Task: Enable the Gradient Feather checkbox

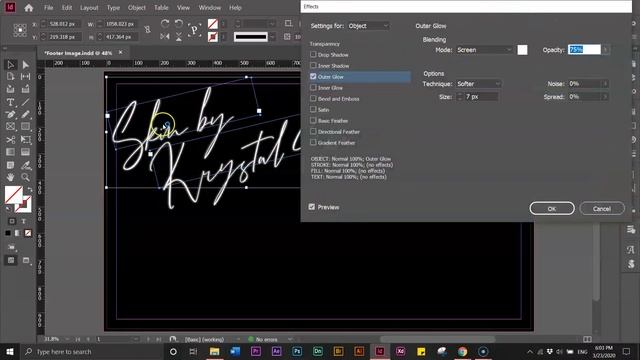Action: pyautogui.click(x=313, y=142)
